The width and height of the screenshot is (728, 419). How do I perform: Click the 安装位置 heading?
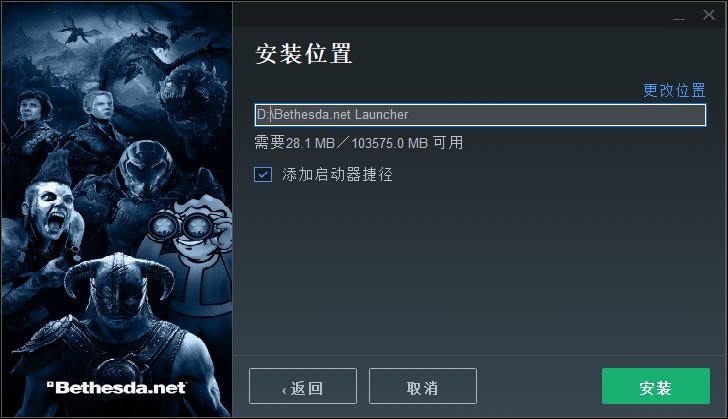(304, 54)
